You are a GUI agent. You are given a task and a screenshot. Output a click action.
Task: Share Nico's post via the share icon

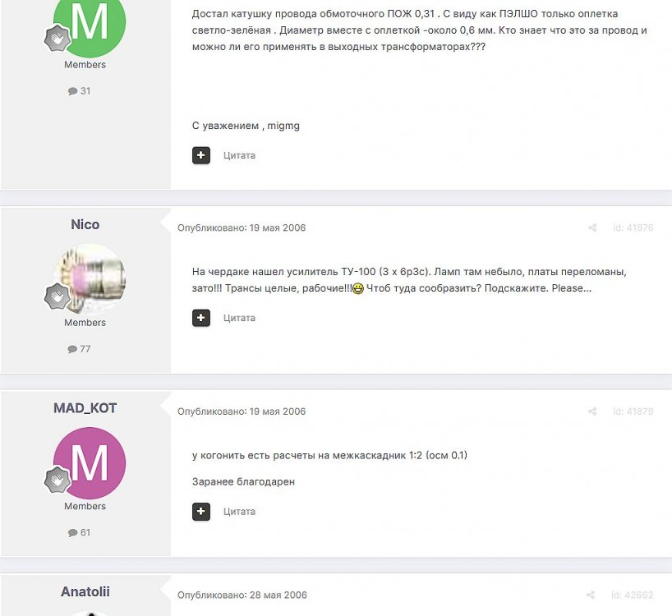[592, 228]
